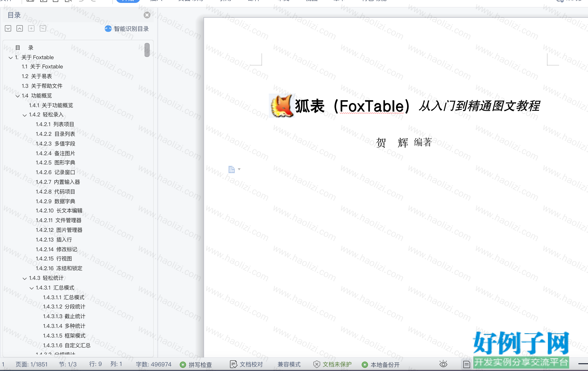
Task: Open 文档校对 from the status bar
Action: pyautogui.click(x=246, y=364)
